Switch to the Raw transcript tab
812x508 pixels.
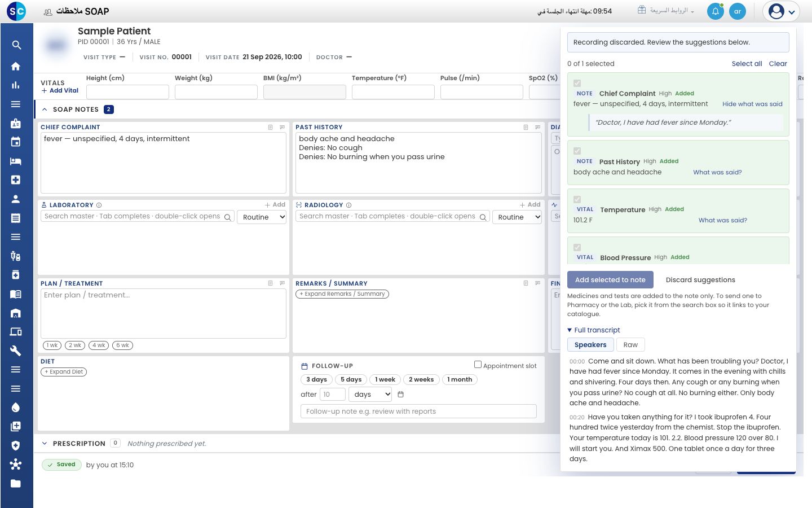pos(630,345)
